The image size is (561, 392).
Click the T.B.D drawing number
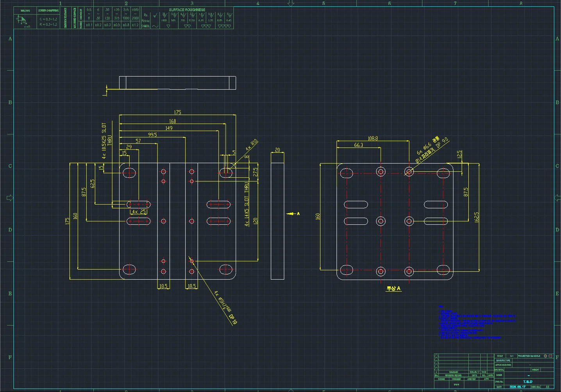tap(528, 382)
